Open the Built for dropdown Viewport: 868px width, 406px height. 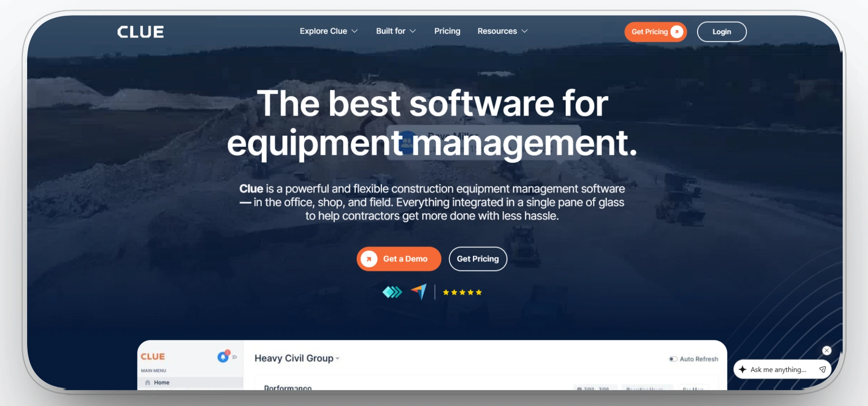click(396, 31)
